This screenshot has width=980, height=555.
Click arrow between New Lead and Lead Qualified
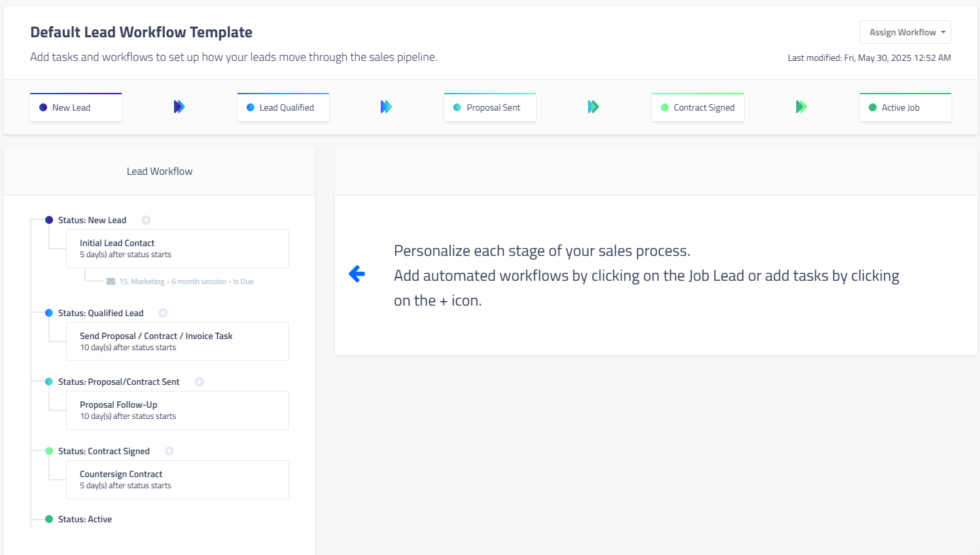(x=179, y=107)
